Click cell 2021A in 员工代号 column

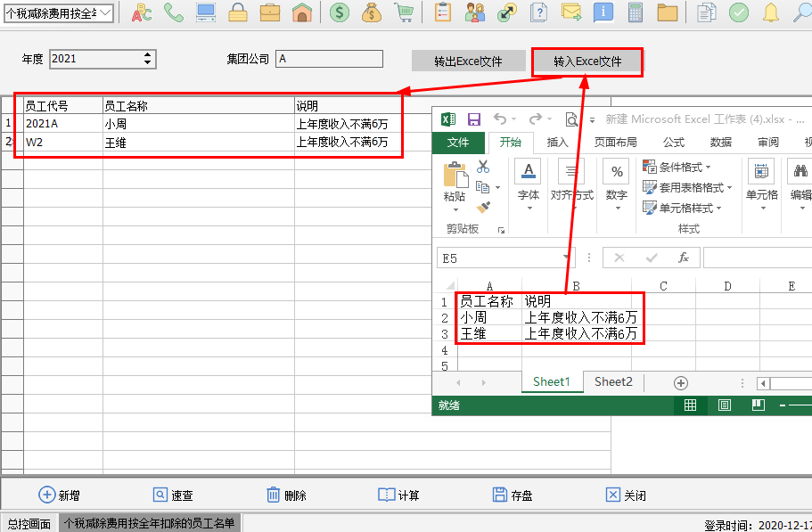coord(63,124)
